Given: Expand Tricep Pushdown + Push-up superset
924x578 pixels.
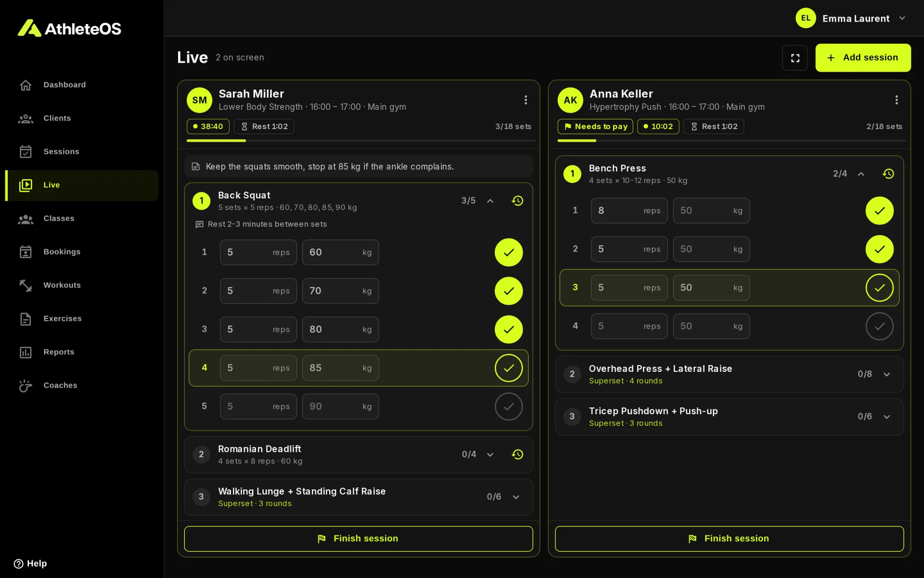Looking at the screenshot, I should (x=886, y=417).
